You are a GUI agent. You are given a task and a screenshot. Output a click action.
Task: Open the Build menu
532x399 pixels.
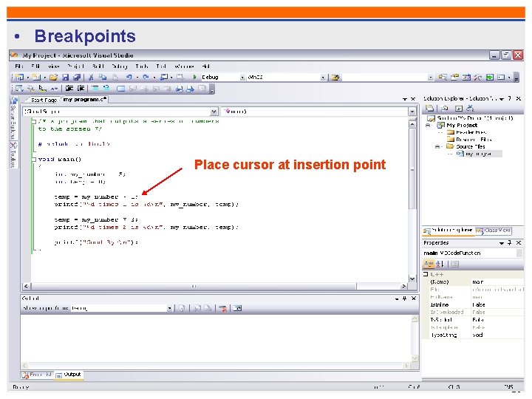98,66
